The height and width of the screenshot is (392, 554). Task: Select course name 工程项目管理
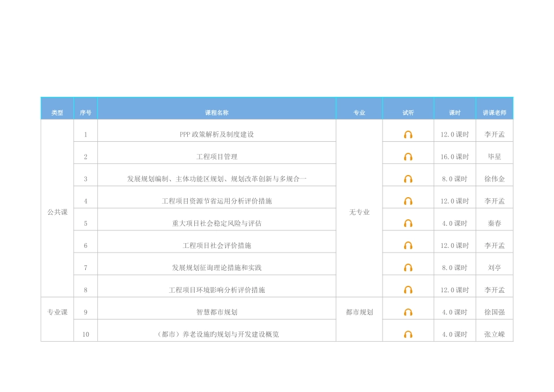click(x=216, y=156)
